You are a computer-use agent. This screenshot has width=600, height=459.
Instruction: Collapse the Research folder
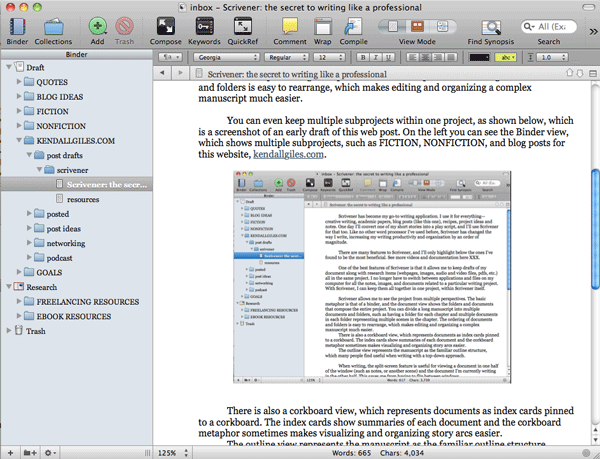click(8, 286)
